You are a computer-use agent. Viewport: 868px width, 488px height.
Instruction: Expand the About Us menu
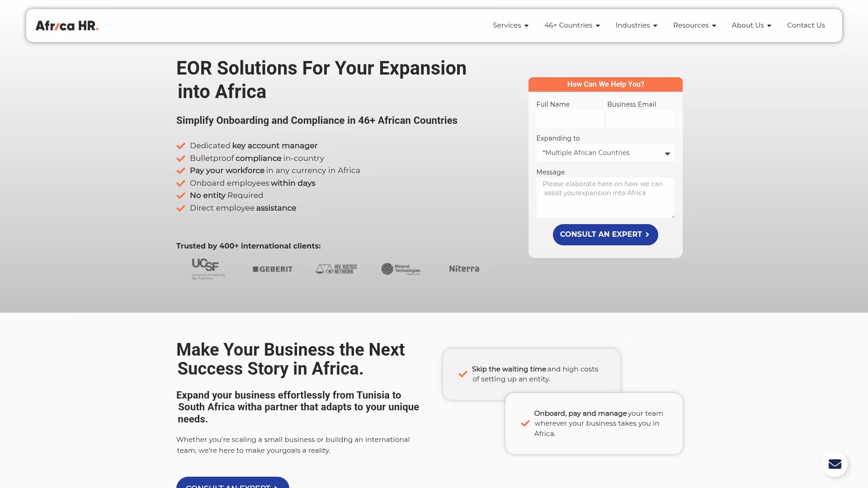tap(751, 25)
